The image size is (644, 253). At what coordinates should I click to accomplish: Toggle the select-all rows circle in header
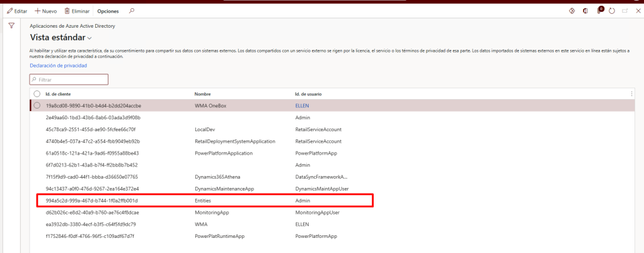pos(37,94)
